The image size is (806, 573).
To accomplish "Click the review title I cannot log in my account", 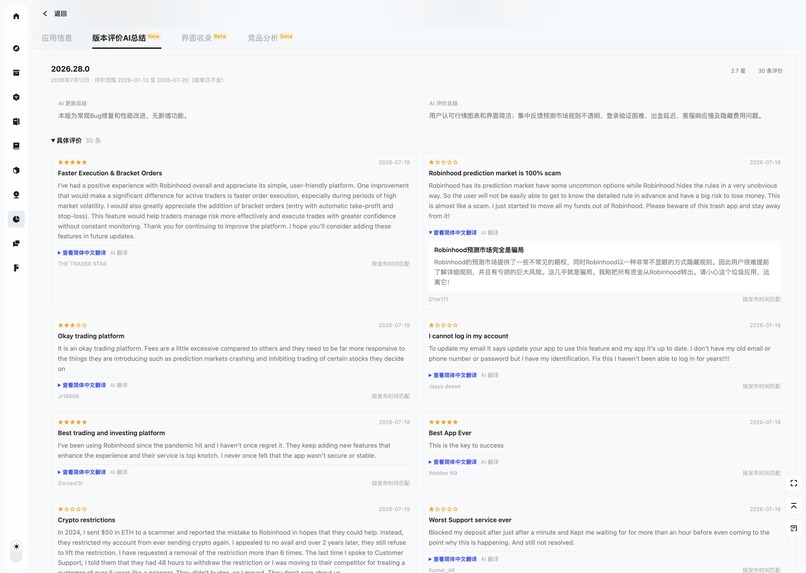I will click(x=468, y=336).
